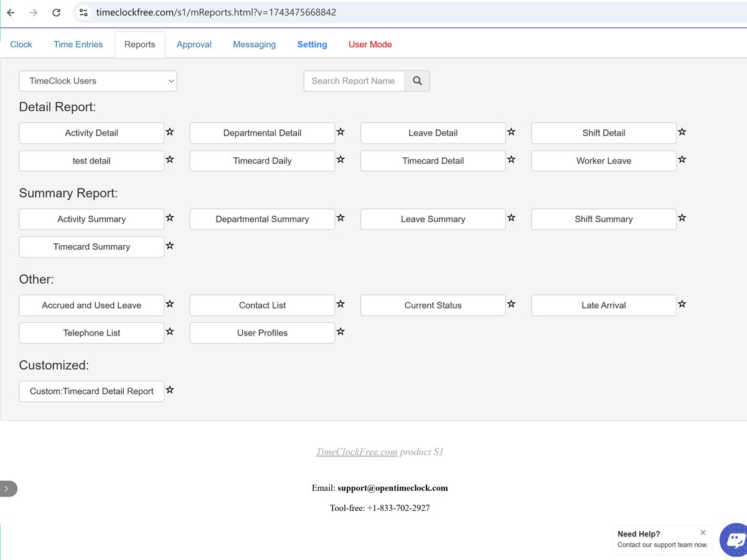Star the Timecard Daily report
Viewport: 747px width, 560px height.
(341, 159)
